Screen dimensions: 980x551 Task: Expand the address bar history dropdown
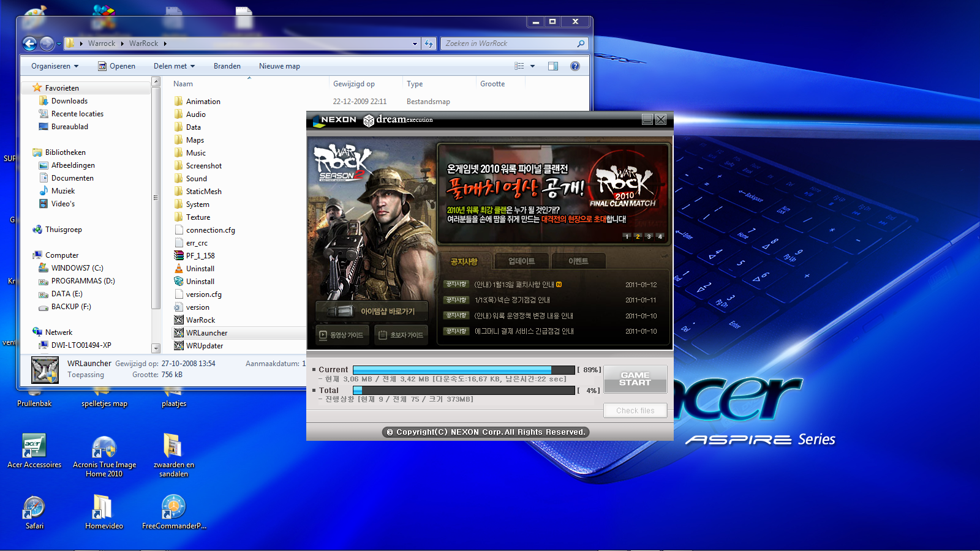click(x=415, y=43)
